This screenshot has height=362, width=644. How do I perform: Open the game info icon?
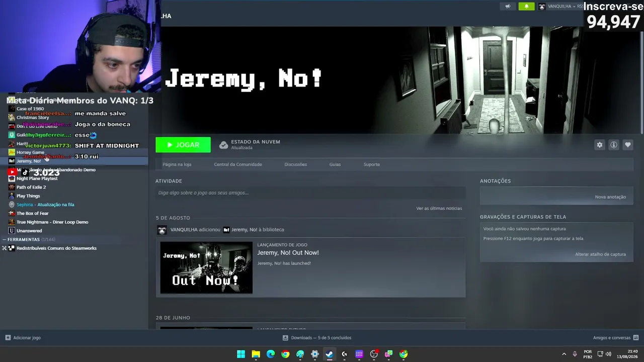click(613, 145)
